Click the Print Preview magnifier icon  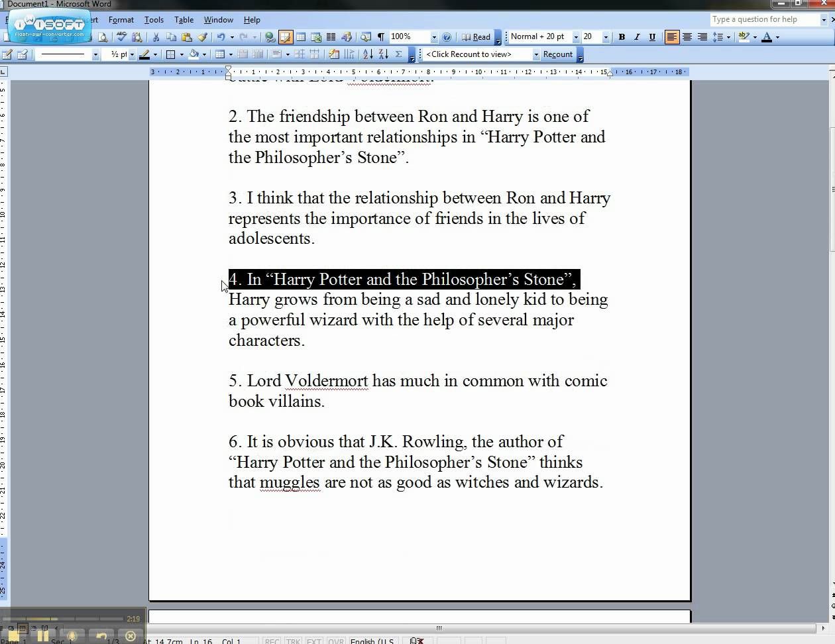(x=103, y=37)
